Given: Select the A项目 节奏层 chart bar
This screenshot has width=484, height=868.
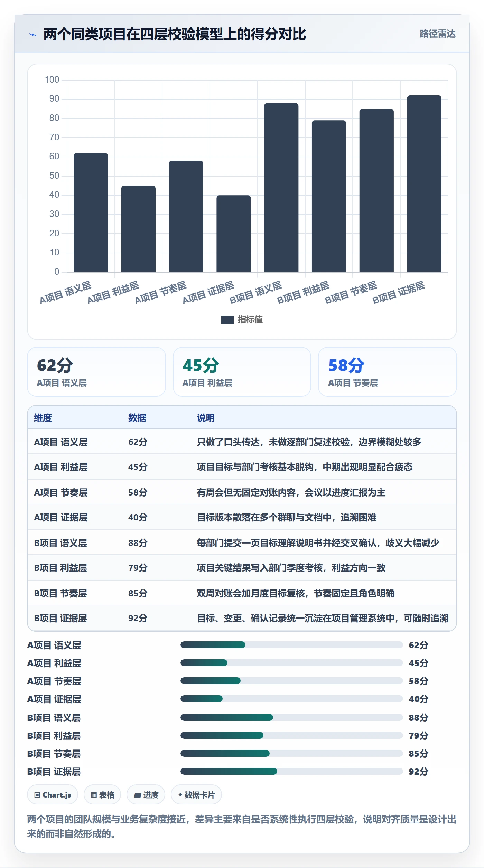Looking at the screenshot, I should point(186,216).
